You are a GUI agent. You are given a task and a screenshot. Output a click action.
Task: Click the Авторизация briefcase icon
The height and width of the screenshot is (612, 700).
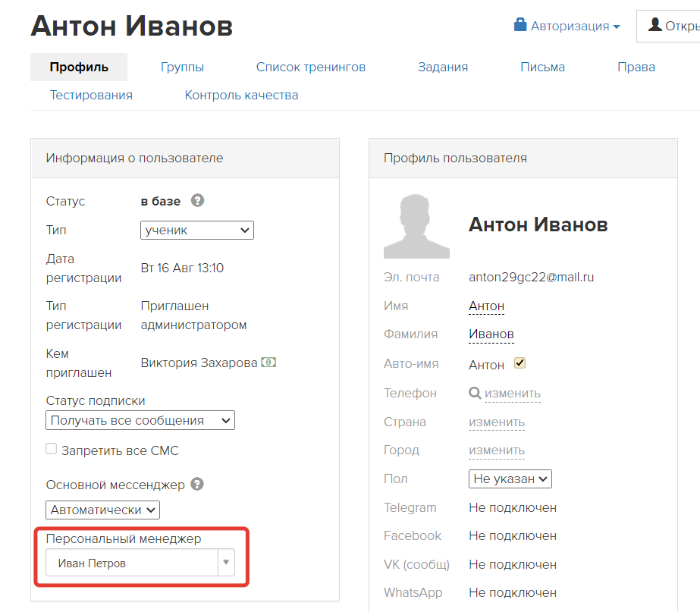coord(520,24)
